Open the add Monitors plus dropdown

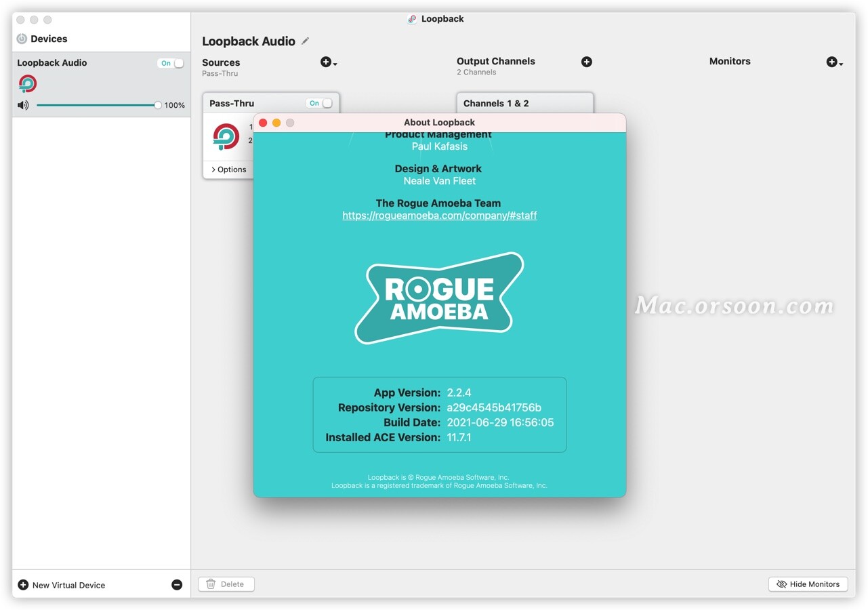pos(834,62)
